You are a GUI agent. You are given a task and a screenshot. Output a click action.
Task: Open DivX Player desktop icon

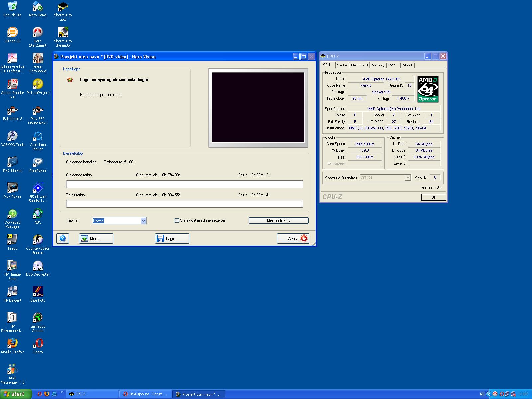[12, 191]
